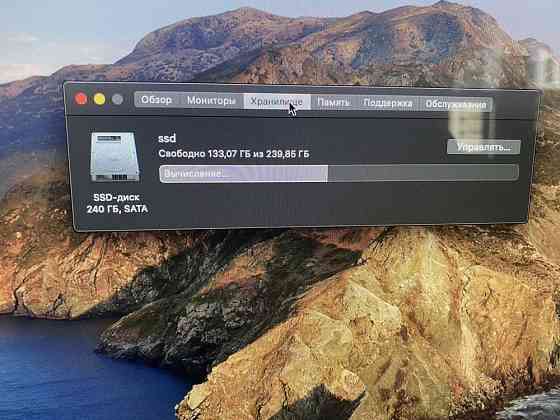Image resolution: width=560 pixels, height=420 pixels.
Task: Minimize the window with the yellow button
Action: pos(99,99)
